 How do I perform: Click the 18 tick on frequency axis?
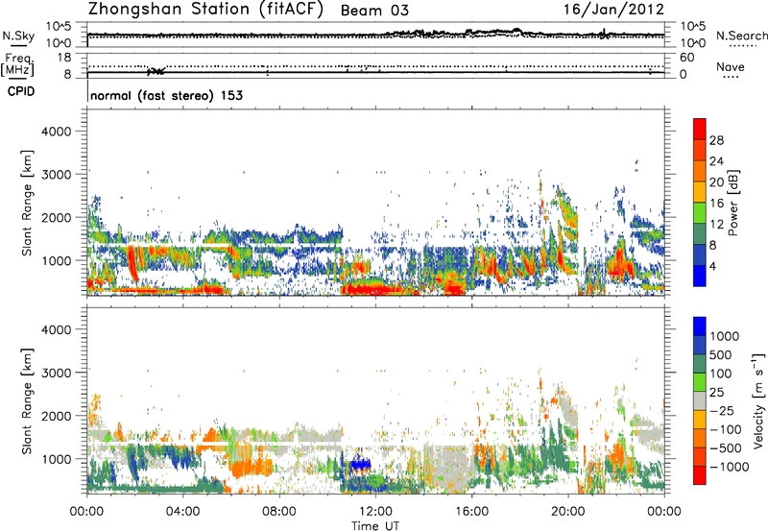tap(63, 57)
